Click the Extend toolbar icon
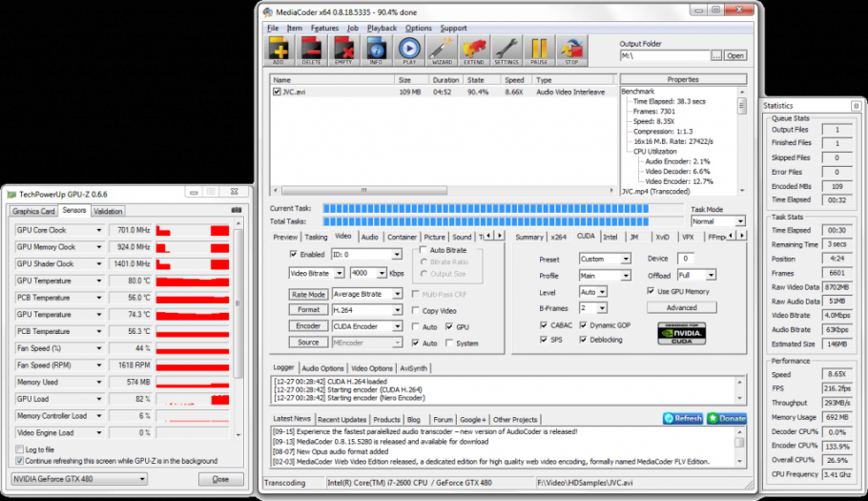Image resolution: width=868 pixels, height=501 pixels. coord(474,51)
